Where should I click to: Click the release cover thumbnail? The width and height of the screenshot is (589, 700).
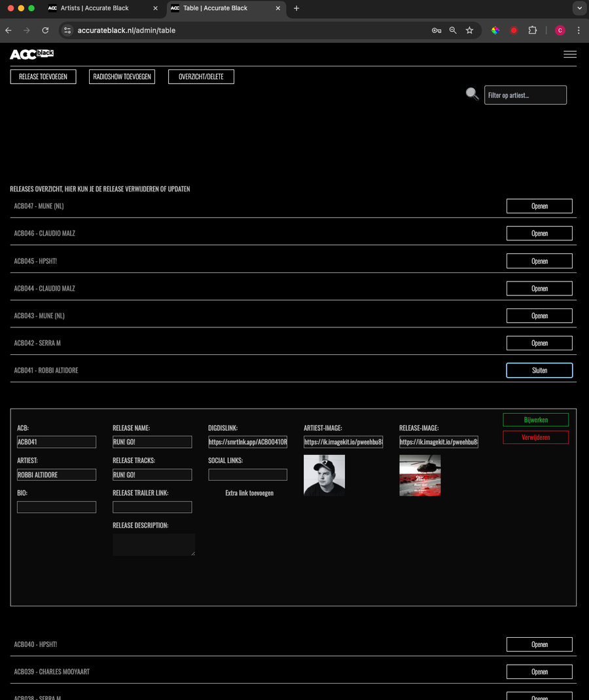pyautogui.click(x=420, y=475)
